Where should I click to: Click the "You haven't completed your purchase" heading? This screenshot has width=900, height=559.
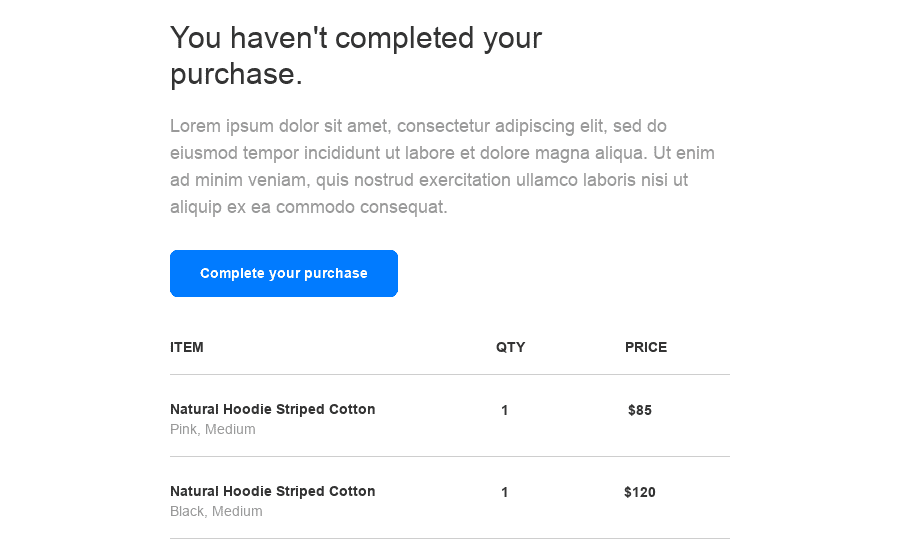point(355,56)
